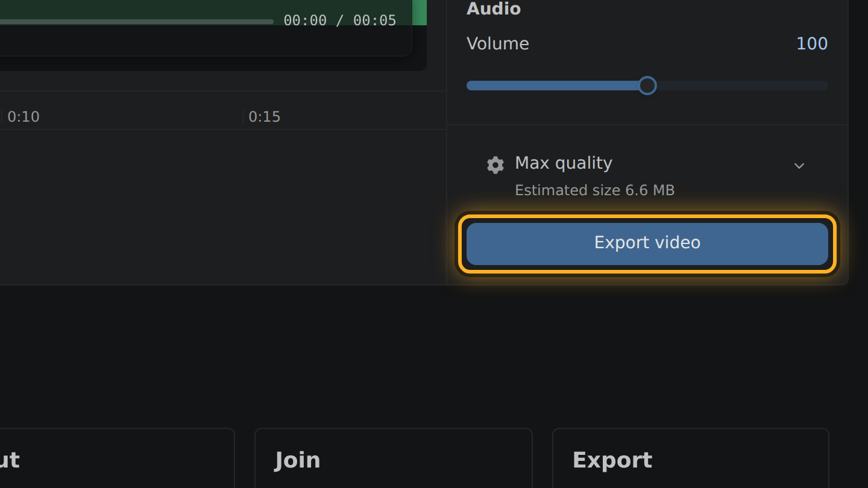
Task: Expand the Max quality dropdown chevron
Action: tap(799, 166)
